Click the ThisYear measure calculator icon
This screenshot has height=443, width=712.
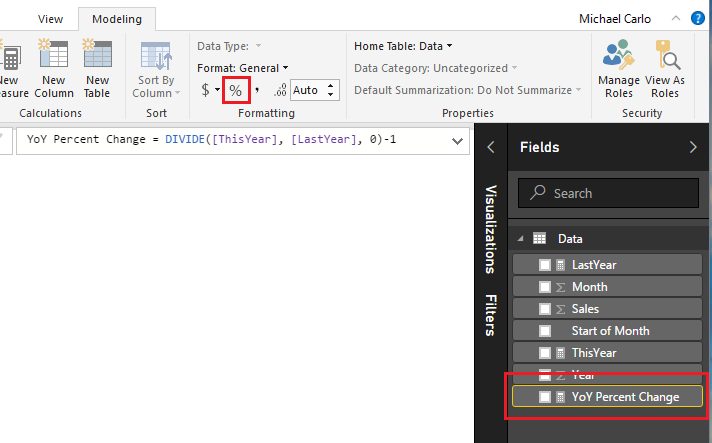[561, 353]
